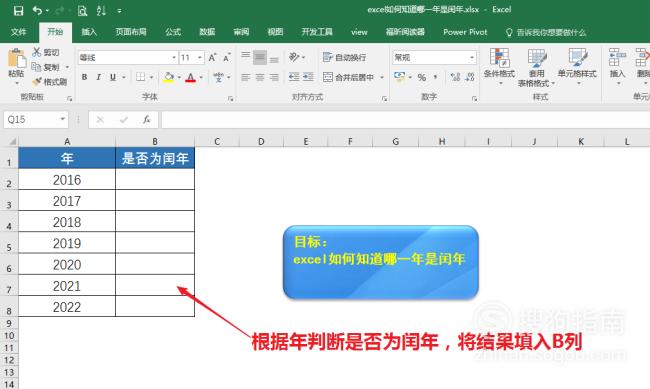This screenshot has height=389, width=650.
Task: Open the Font Color dropdown arrow
Action: tap(201, 78)
